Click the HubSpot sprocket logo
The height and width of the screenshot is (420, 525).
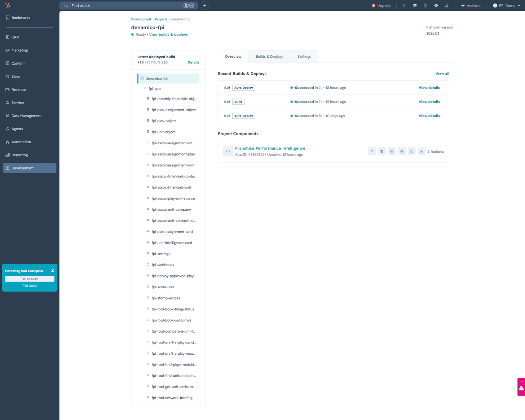pyautogui.click(x=7, y=5)
